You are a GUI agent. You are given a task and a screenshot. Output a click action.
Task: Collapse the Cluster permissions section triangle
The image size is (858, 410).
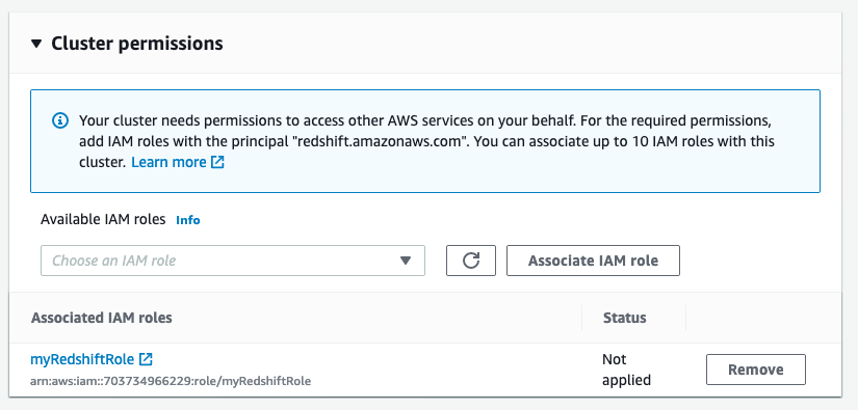coord(36,43)
